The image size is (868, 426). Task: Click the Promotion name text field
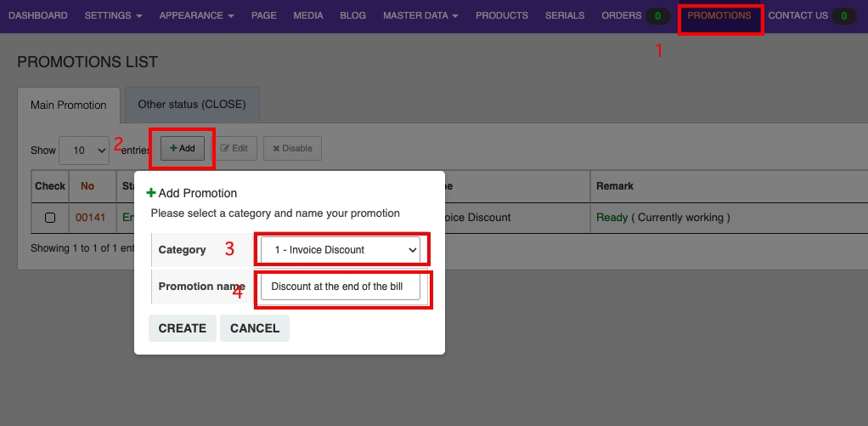[341, 287]
